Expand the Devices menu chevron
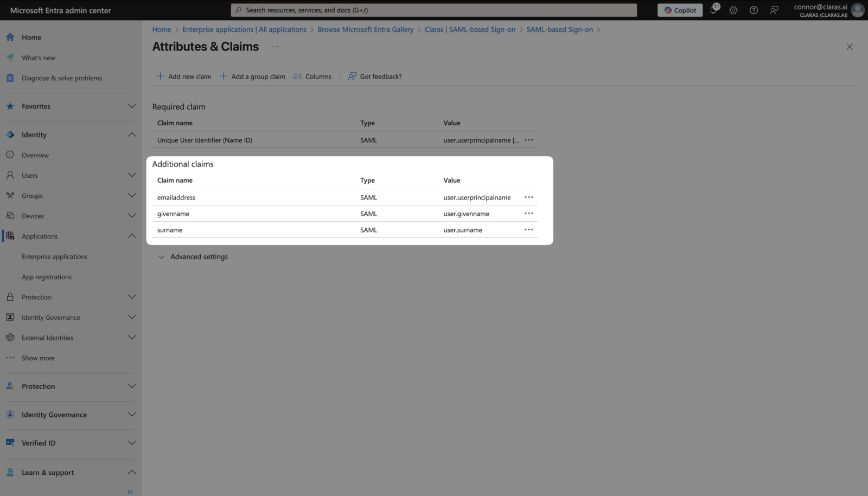The image size is (868, 496). (132, 216)
